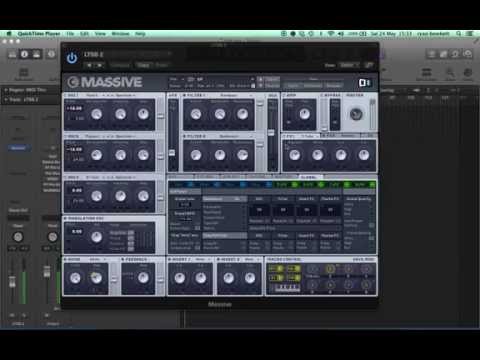Adjust the Filter 1 Cutoff knob

(196, 114)
